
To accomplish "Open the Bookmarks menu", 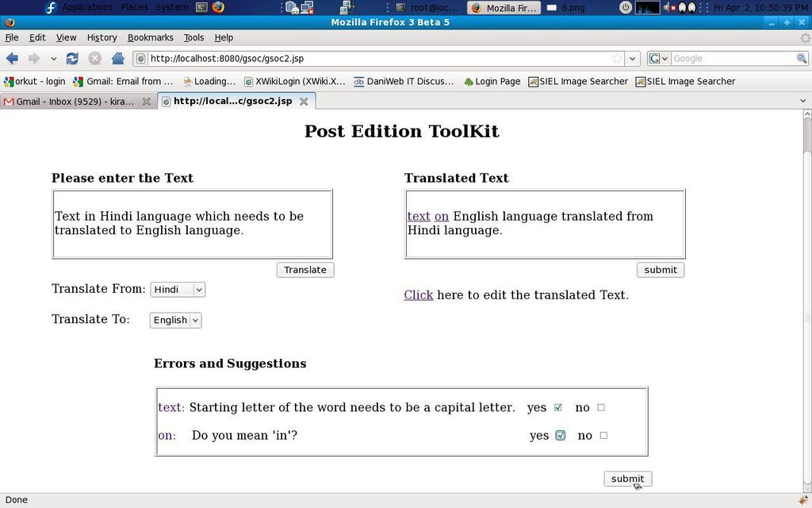I will 150,37.
